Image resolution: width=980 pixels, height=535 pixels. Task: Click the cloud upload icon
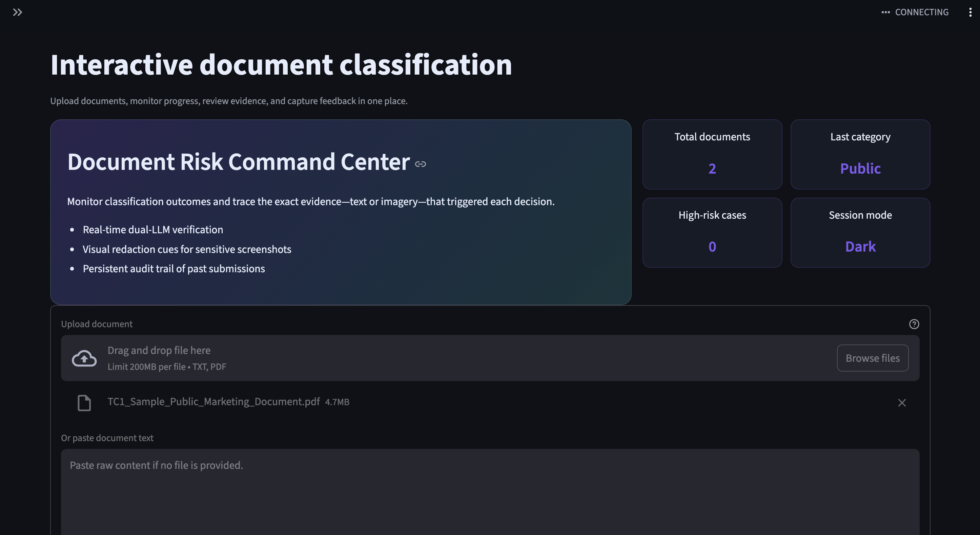[84, 358]
